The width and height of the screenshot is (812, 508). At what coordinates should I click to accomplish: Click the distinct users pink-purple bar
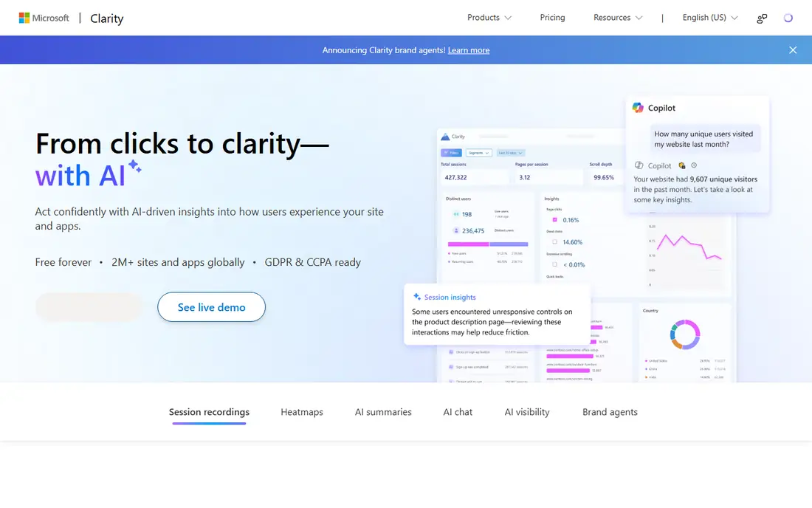point(488,244)
